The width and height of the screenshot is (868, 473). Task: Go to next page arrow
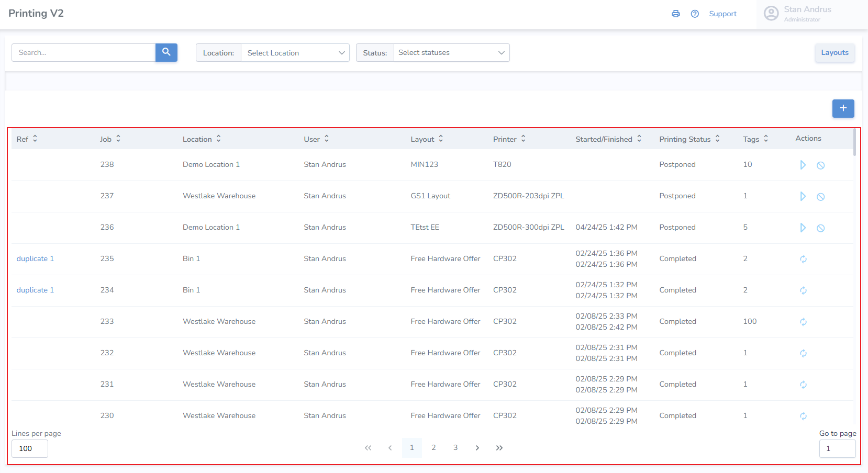click(477, 448)
